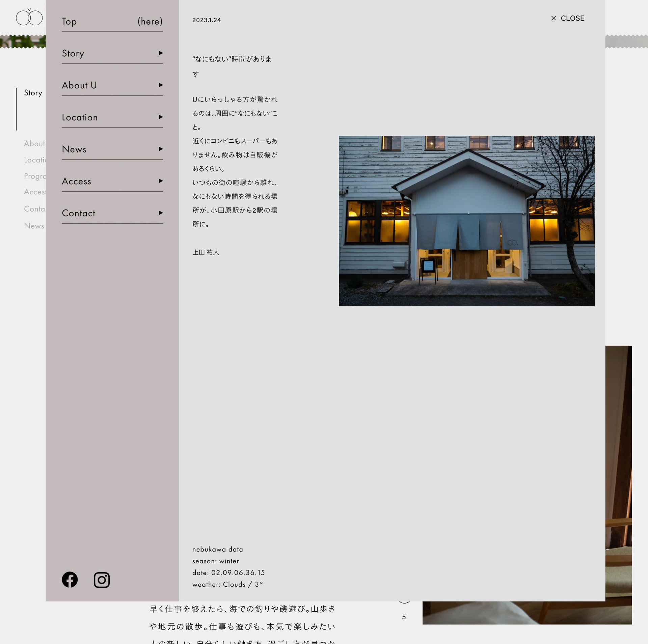Image resolution: width=648 pixels, height=644 pixels.
Task: Open the Instagram icon link
Action: click(x=102, y=580)
